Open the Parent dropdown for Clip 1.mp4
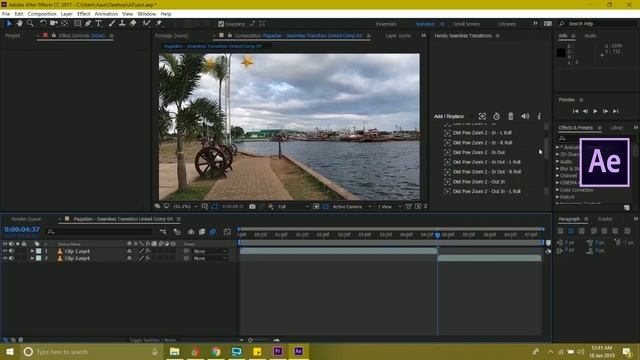This screenshot has height=360, width=640. (210, 251)
